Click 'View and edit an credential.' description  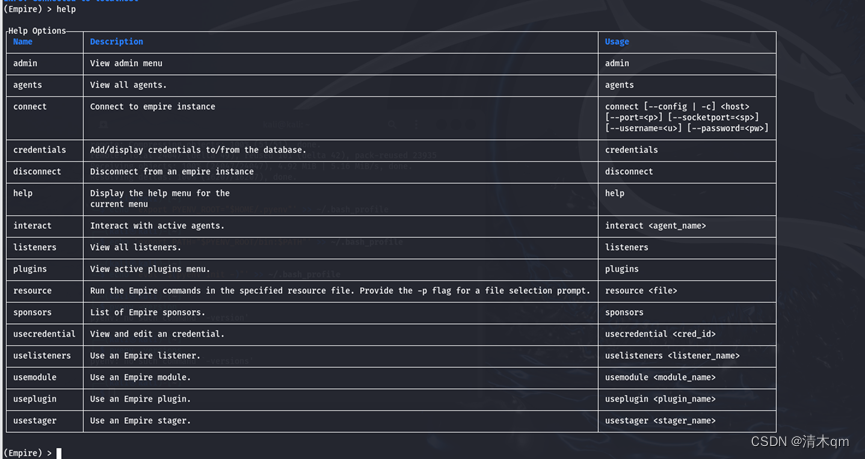click(x=157, y=334)
